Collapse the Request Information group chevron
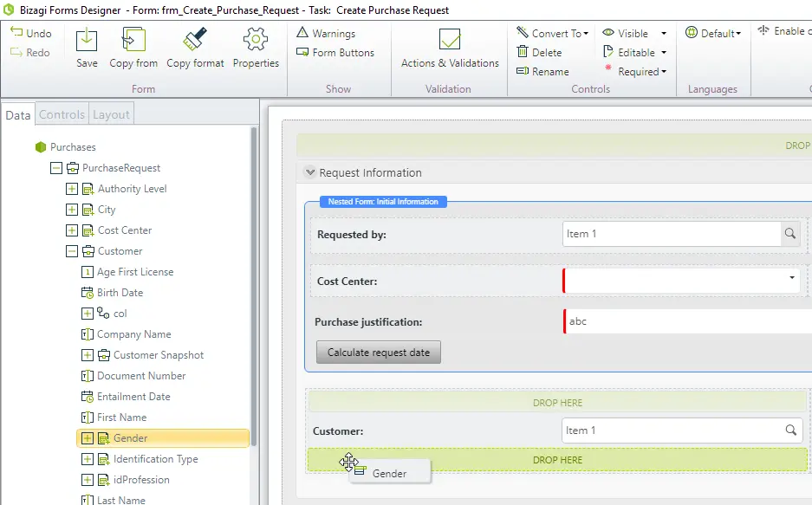Image resolution: width=812 pixels, height=505 pixels. pos(309,172)
